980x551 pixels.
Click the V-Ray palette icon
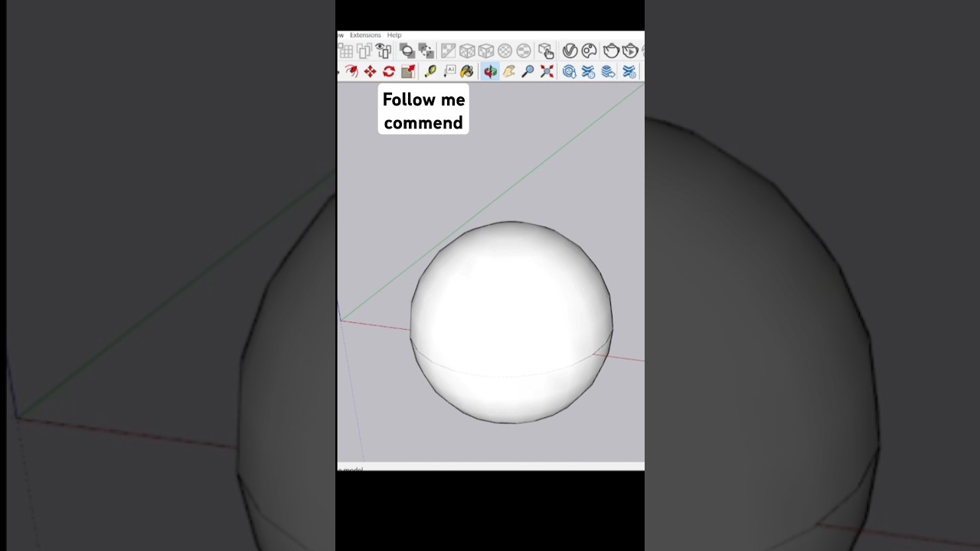click(590, 51)
